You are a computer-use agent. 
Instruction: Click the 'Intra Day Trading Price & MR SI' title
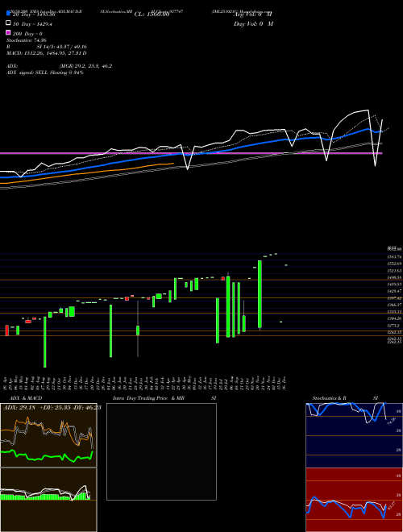164,398
